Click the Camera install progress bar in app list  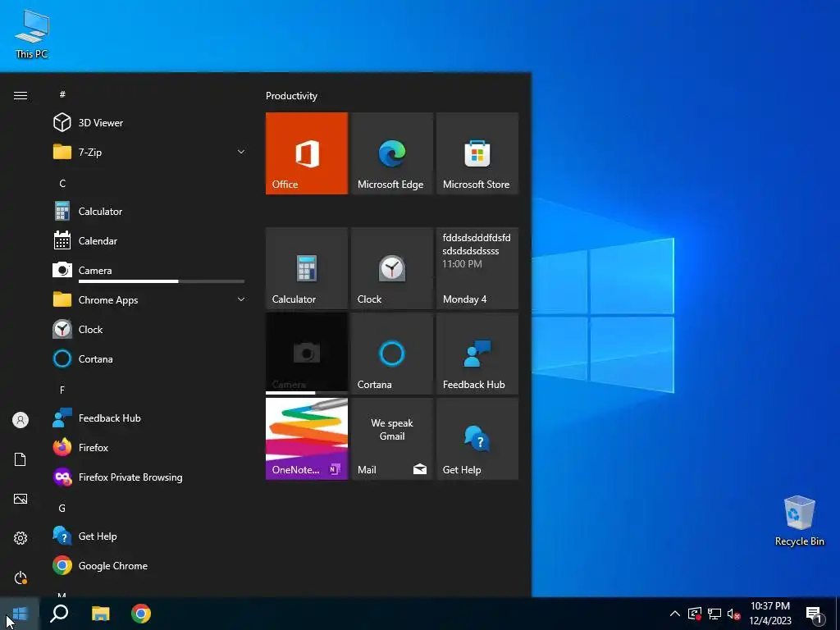162,281
